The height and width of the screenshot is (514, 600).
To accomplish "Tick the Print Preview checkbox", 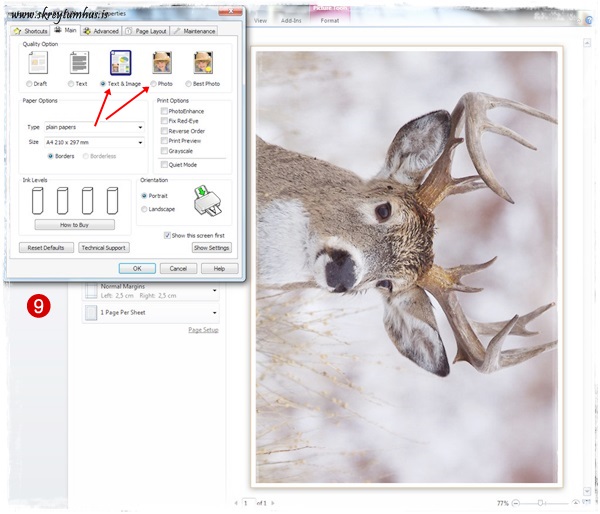I will [x=165, y=141].
